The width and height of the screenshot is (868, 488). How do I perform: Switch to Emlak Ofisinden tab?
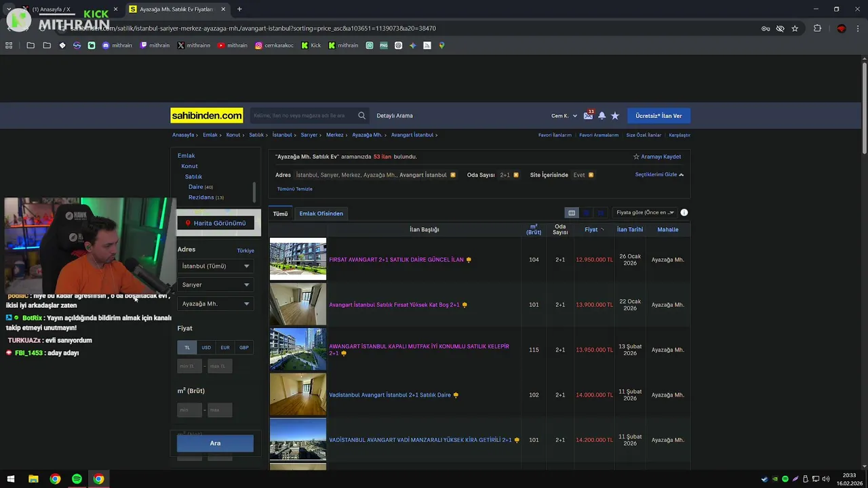pos(321,213)
